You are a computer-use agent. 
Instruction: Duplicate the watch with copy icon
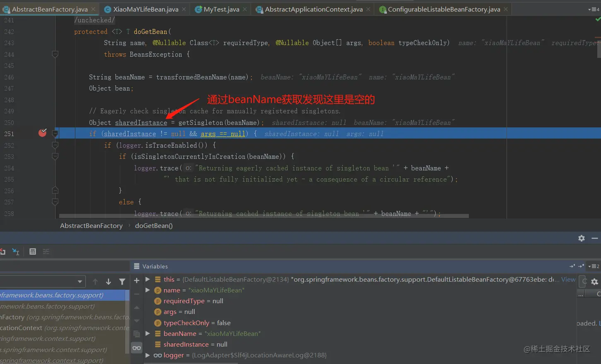click(x=137, y=334)
